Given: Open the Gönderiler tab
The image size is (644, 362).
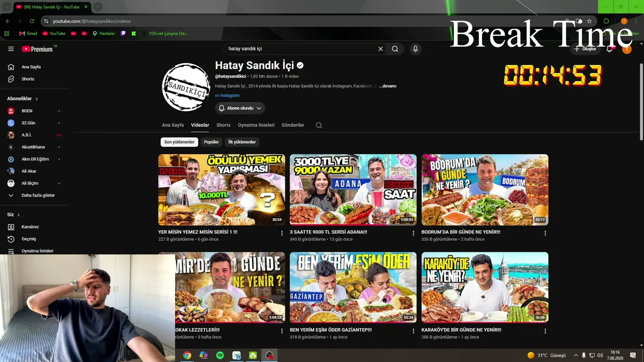Looking at the screenshot, I should (293, 125).
